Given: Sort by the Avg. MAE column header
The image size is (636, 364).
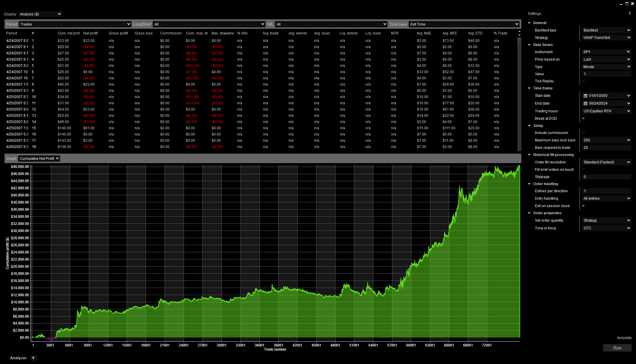Looking at the screenshot, I should click(x=424, y=33).
